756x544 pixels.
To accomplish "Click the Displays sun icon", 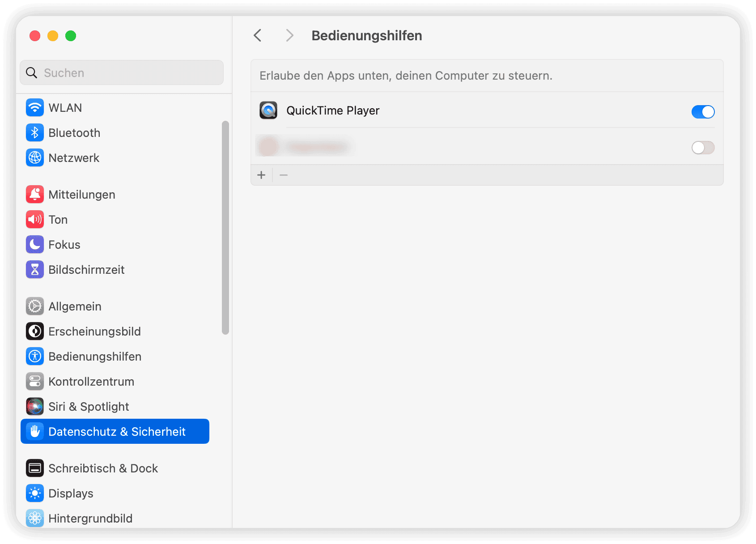I will click(35, 493).
